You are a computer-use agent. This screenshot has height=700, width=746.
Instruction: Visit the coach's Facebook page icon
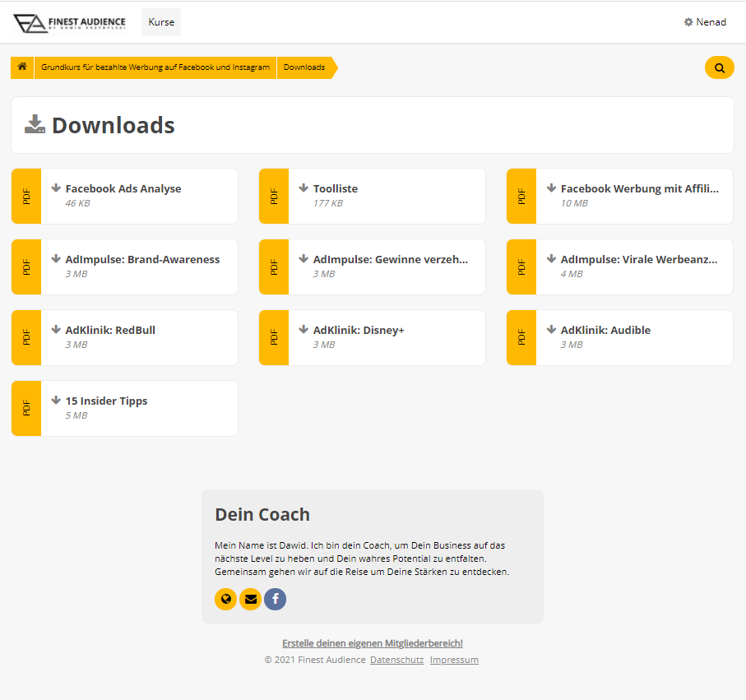click(x=275, y=599)
